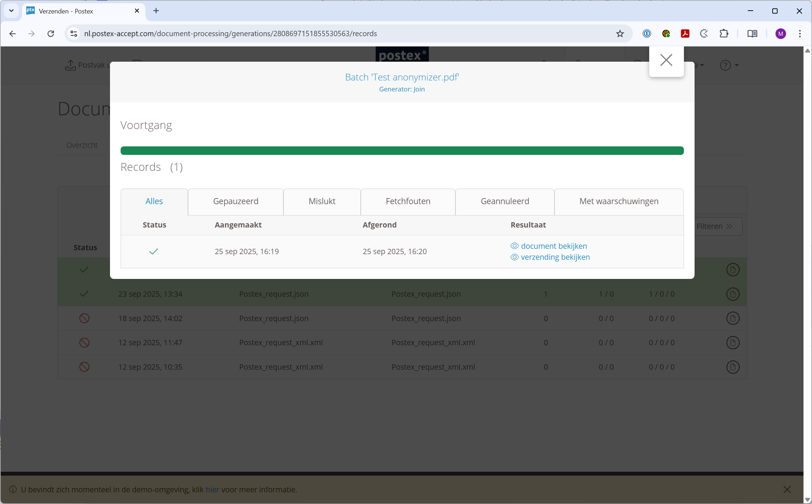This screenshot has height=504, width=812.
Task: Switch to the Gepauzeerd tab
Action: pyautogui.click(x=236, y=201)
